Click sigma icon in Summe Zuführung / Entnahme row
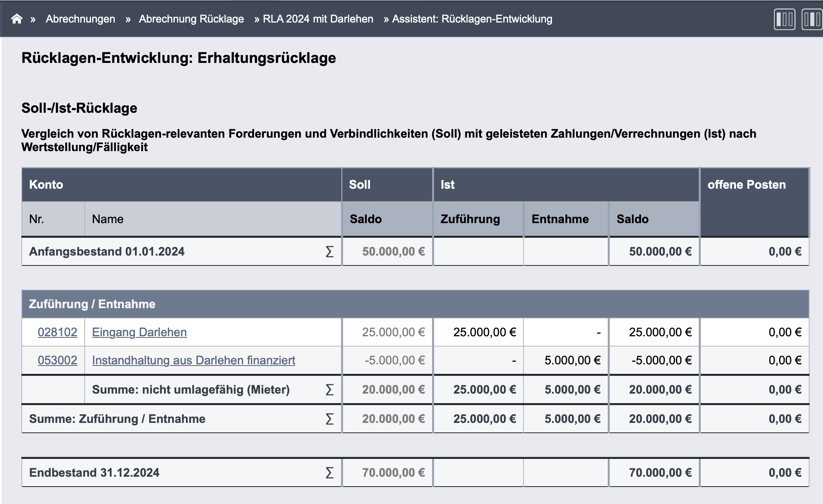This screenshot has height=504, width=823. click(x=329, y=419)
